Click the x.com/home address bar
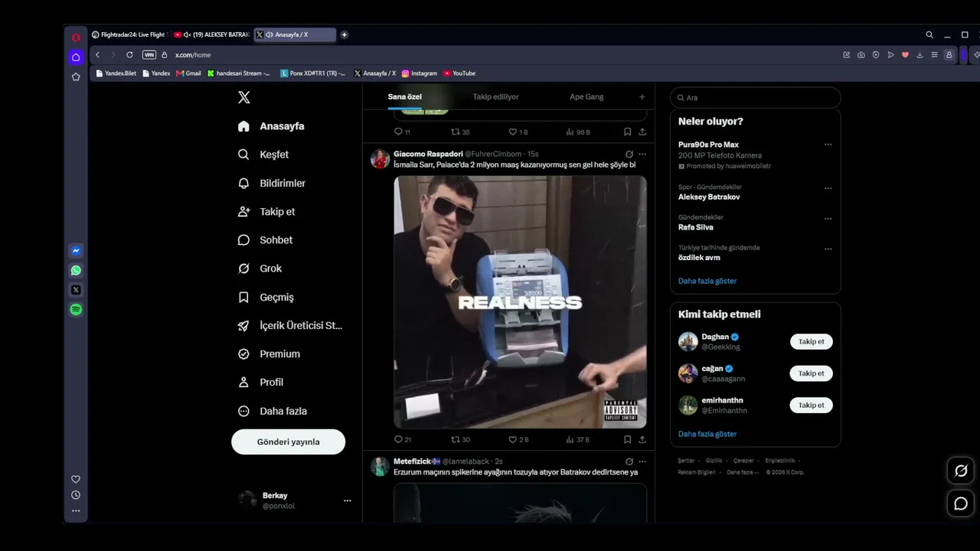This screenshot has width=980, height=551. (x=193, y=55)
